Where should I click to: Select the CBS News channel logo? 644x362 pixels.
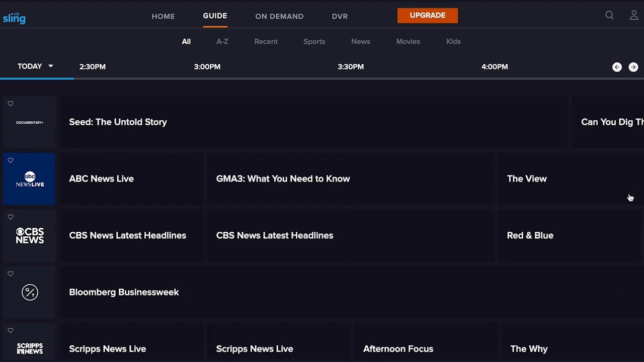click(29, 235)
